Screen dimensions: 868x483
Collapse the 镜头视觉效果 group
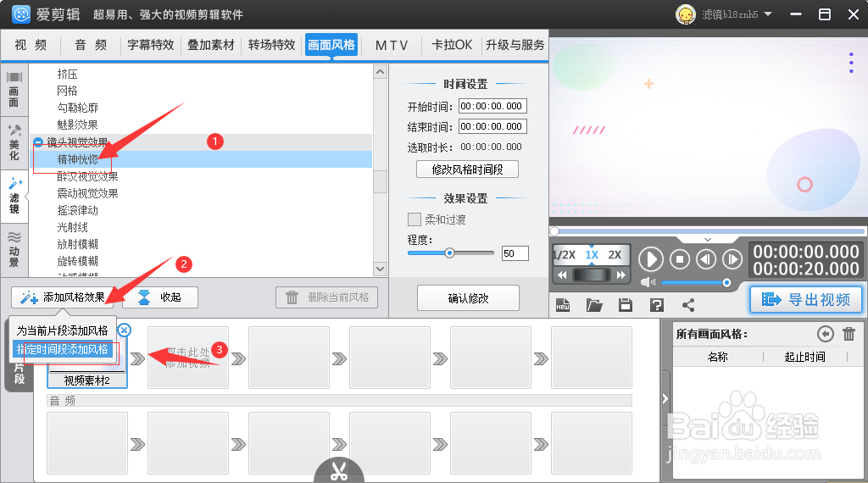[38, 142]
